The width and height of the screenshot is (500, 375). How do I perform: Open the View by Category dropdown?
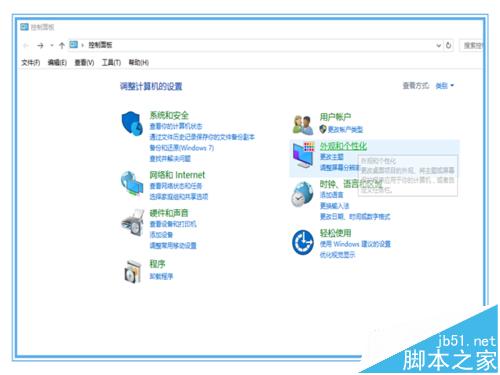(x=445, y=86)
